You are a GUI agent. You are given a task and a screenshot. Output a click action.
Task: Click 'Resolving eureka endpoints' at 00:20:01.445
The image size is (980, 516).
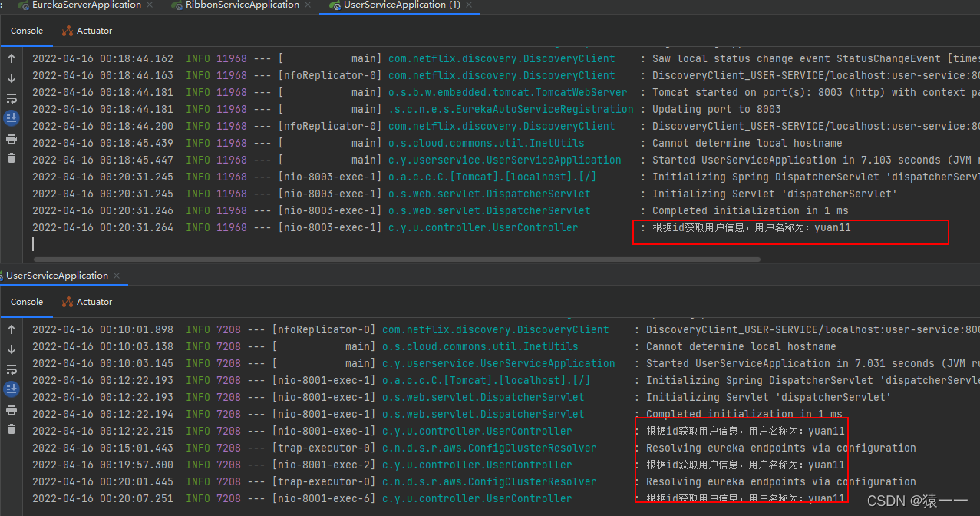coord(781,481)
